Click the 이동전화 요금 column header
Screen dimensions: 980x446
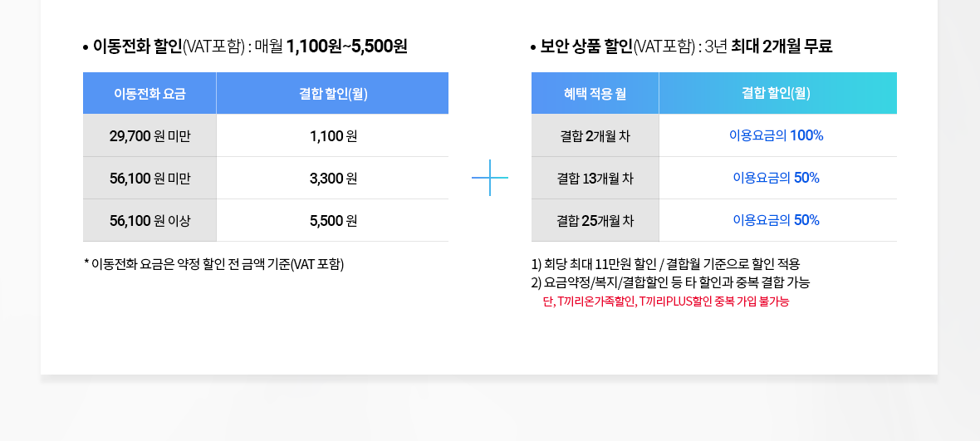point(149,94)
